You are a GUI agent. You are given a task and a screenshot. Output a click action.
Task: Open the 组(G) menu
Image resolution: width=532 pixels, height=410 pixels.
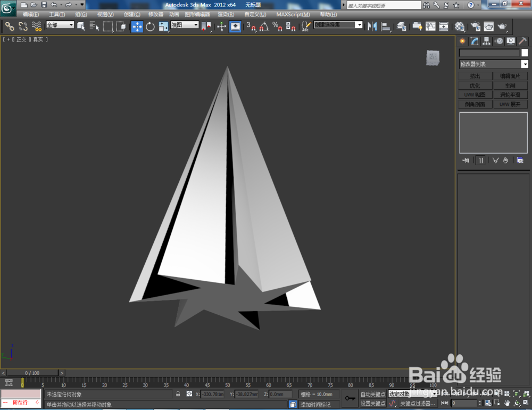point(81,14)
